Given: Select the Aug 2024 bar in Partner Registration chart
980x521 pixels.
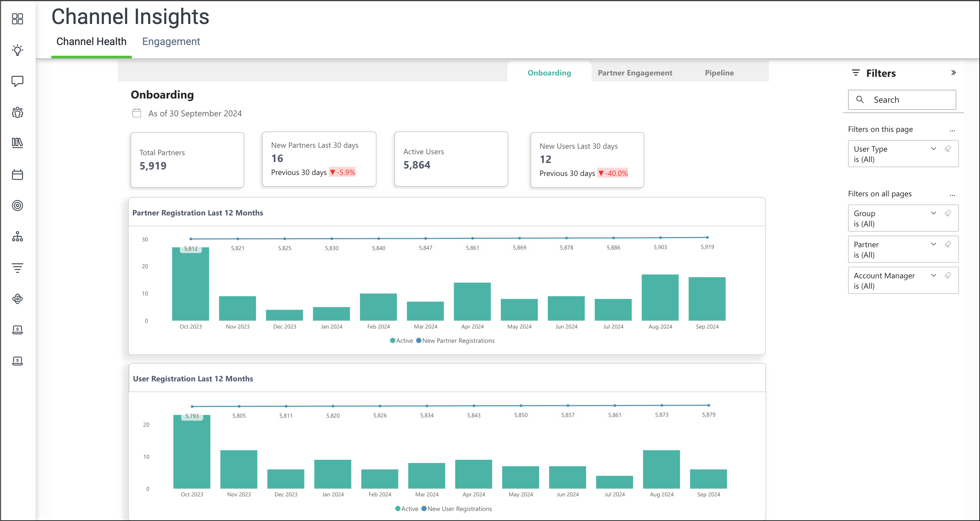Looking at the screenshot, I should coord(660,297).
